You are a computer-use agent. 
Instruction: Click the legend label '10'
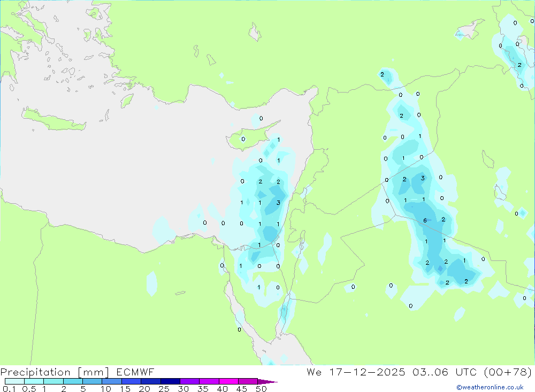click(105, 389)
